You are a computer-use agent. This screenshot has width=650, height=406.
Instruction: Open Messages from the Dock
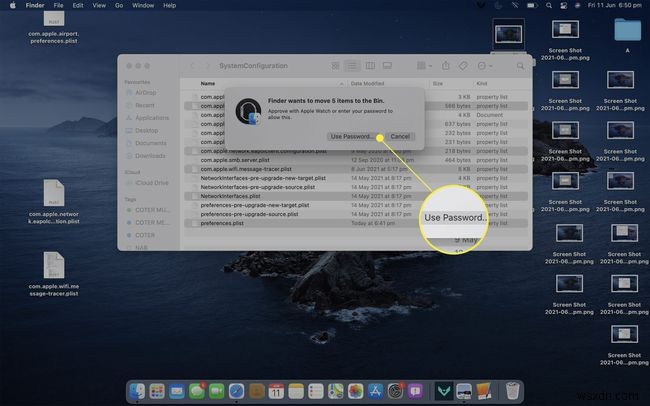click(197, 391)
